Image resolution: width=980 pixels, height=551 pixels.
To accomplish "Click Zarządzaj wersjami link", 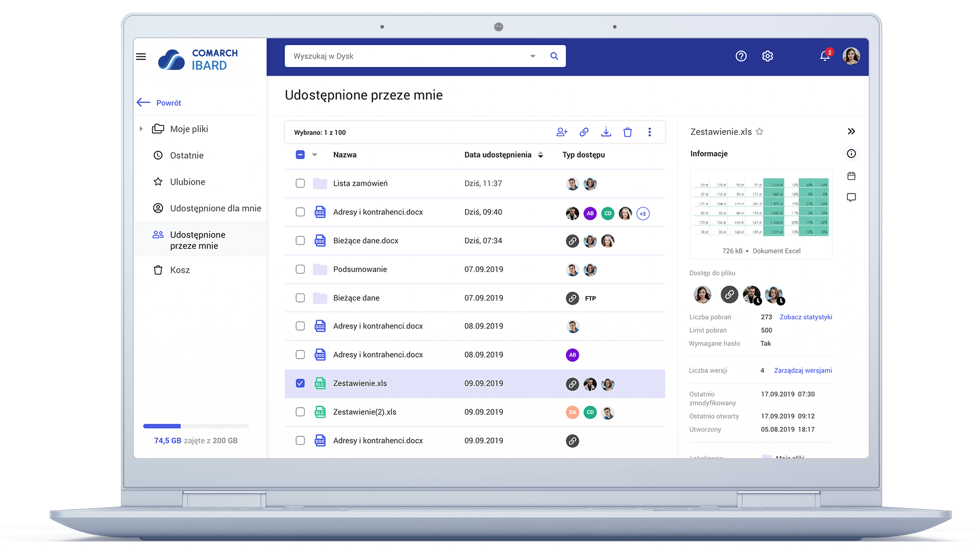I will [803, 371].
